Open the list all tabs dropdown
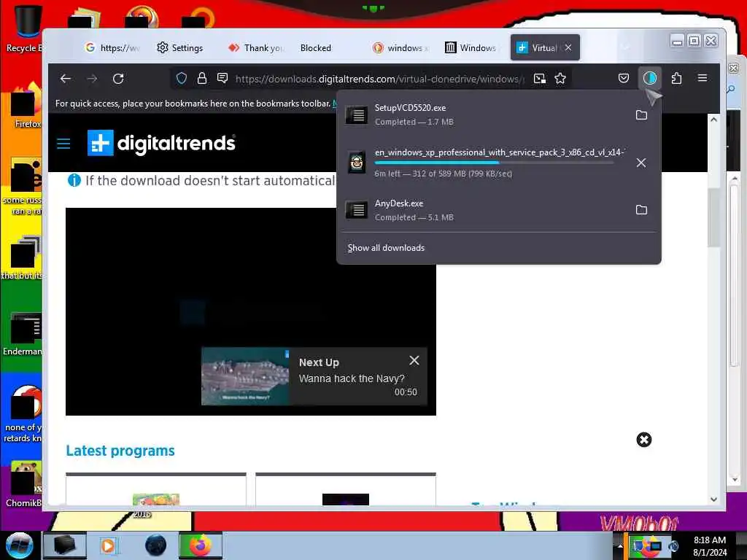 (625, 47)
